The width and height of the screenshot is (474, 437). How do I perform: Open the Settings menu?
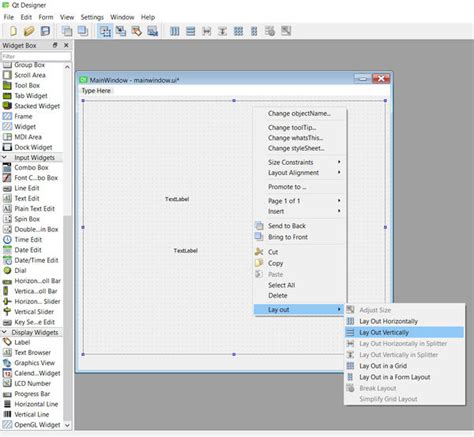tap(92, 17)
